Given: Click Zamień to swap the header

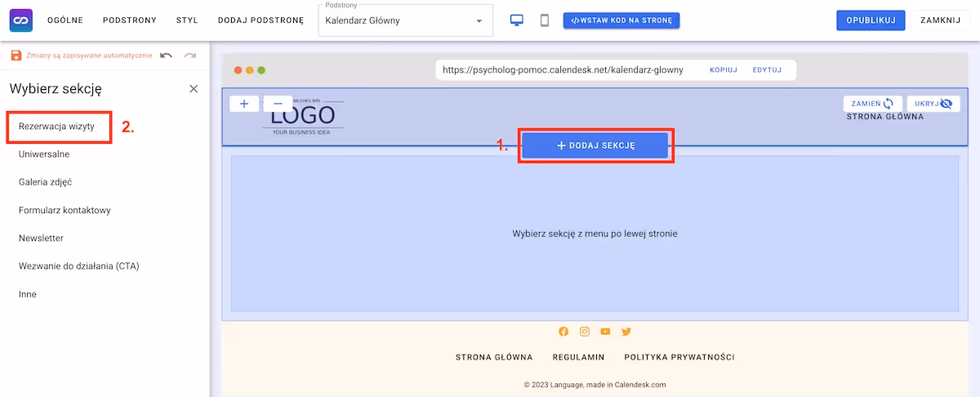Looking at the screenshot, I should [x=872, y=104].
